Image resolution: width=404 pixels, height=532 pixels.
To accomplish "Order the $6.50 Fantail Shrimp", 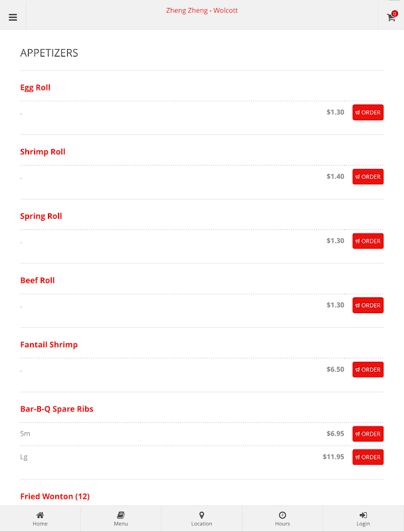I will click(367, 370).
